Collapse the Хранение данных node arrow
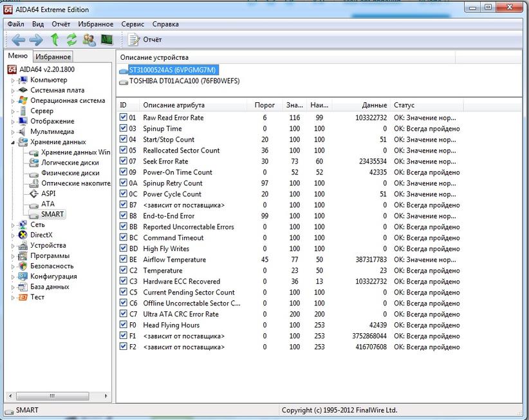Image resolution: width=529 pixels, height=420 pixels. 13,143
